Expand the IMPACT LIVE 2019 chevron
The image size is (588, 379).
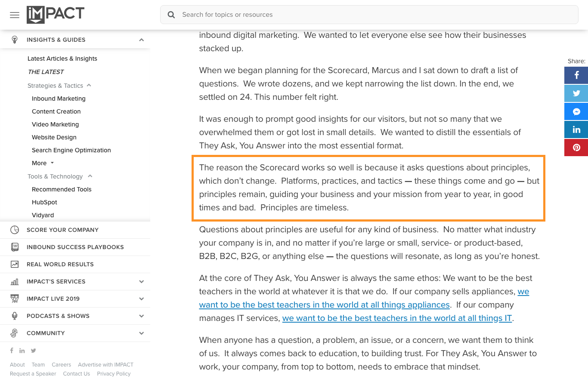141,299
